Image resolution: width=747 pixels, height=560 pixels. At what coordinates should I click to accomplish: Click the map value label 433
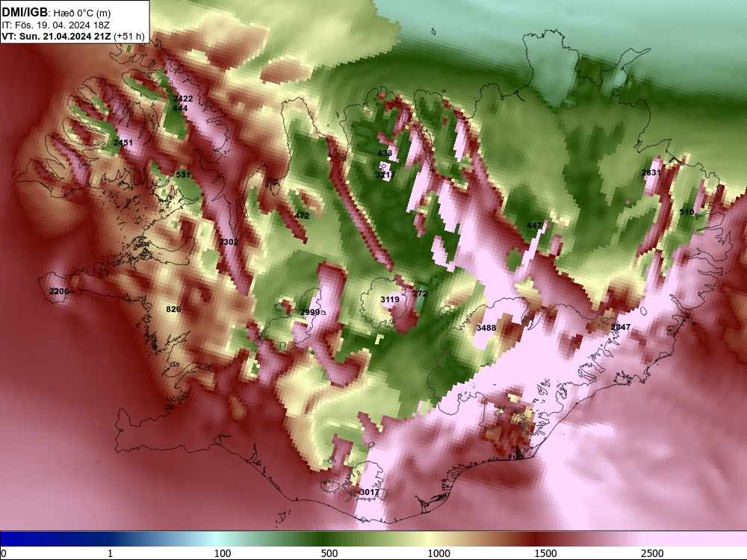385,153
